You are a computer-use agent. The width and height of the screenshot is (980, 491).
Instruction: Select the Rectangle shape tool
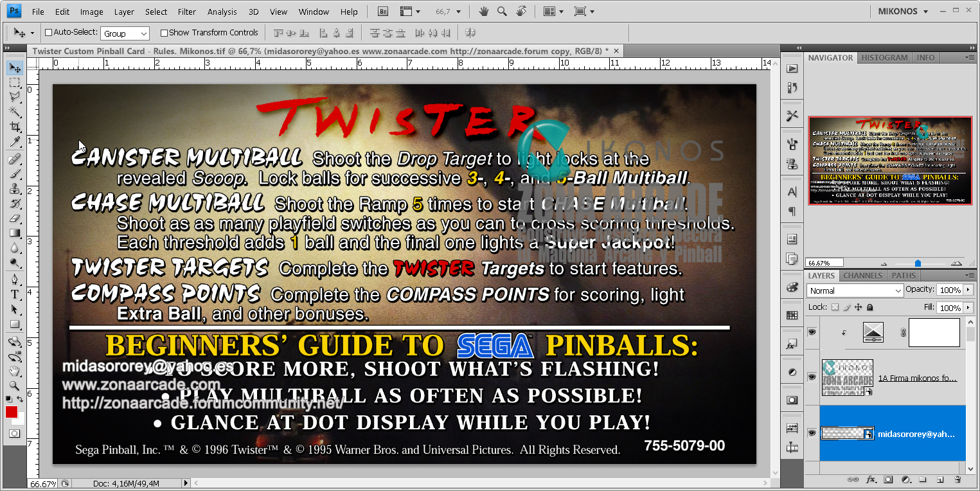tap(15, 325)
